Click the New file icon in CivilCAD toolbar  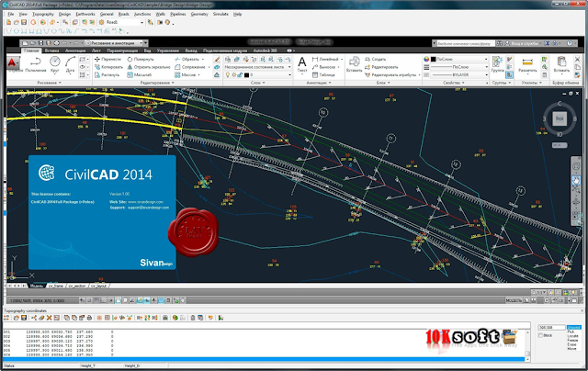9,22
